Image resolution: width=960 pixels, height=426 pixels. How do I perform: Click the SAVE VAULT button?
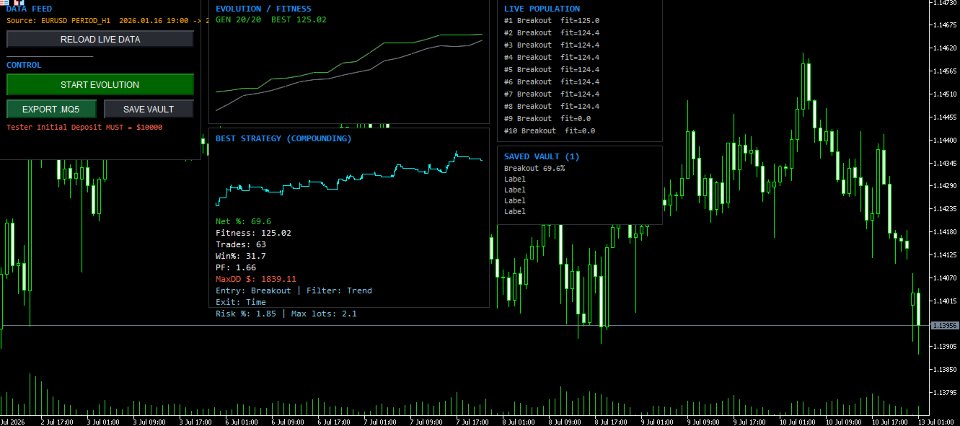[x=149, y=110]
